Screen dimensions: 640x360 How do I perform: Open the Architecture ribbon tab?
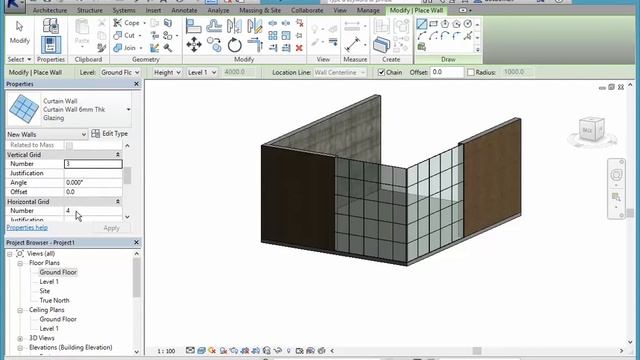(x=50, y=10)
